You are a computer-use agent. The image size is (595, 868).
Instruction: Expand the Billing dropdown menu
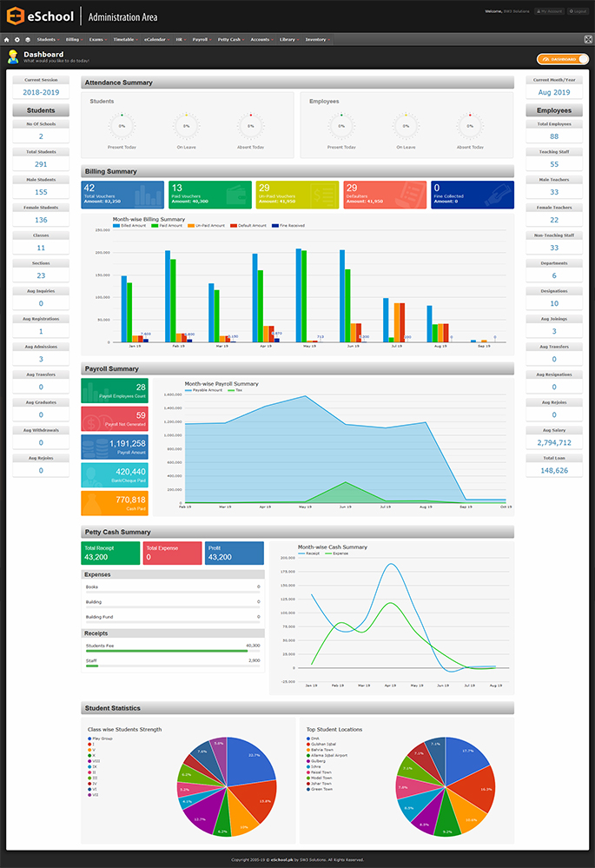coord(74,40)
